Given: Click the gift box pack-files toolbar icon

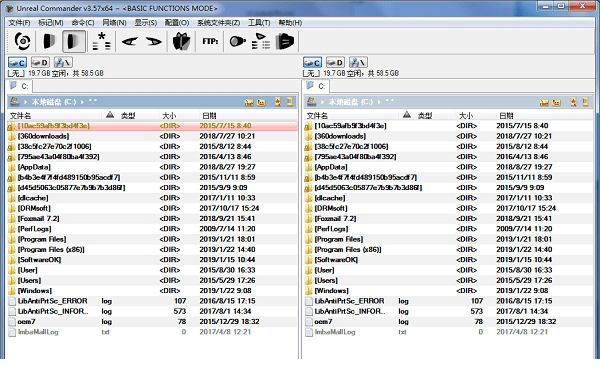Looking at the screenshot, I should (x=181, y=41).
